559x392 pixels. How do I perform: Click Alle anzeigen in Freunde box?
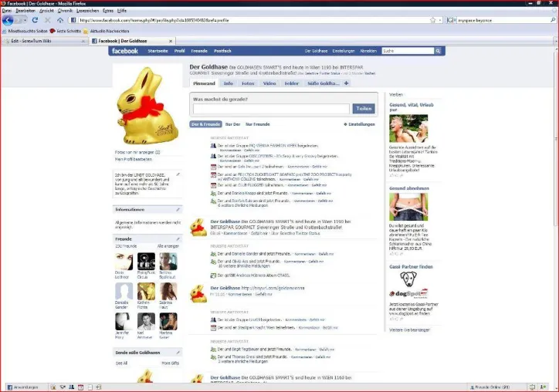[168, 246]
